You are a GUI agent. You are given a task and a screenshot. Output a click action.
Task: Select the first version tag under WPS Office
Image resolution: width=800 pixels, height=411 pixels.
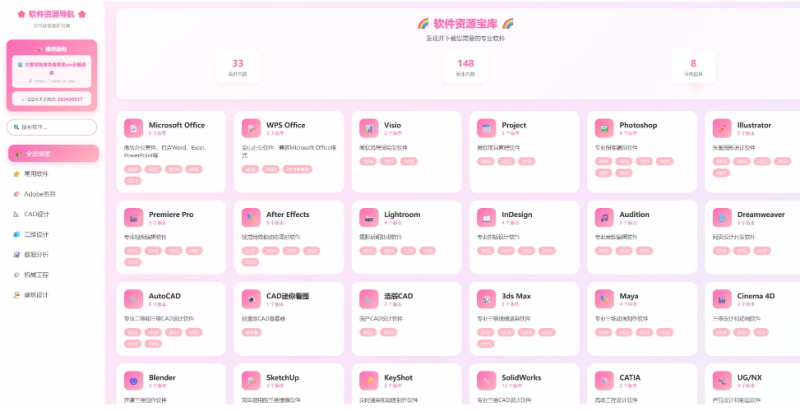250,169
